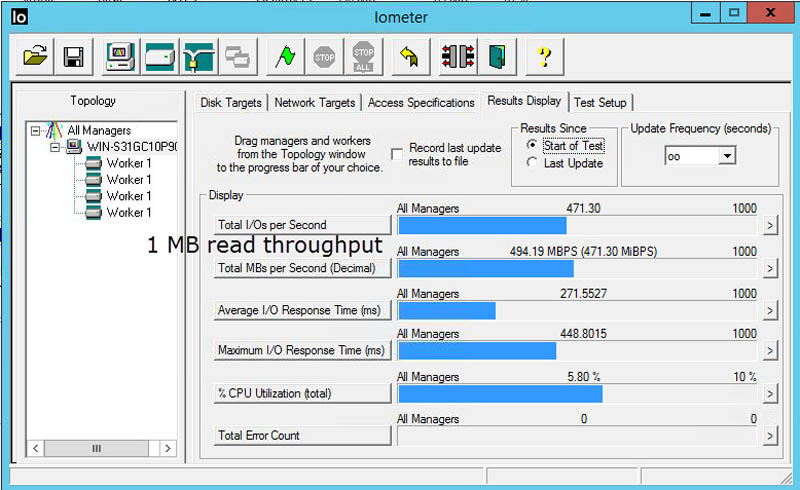This screenshot has height=490, width=800.
Task: Click the reset workers yellow arrow icon
Action: pyautogui.click(x=410, y=56)
